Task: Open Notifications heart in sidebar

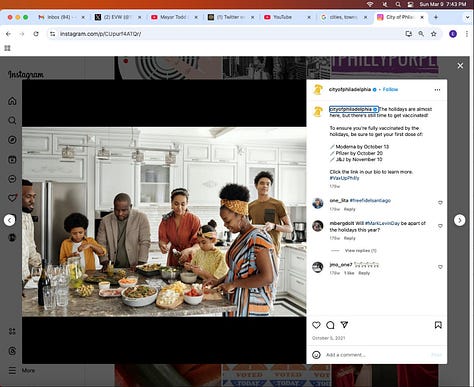Action: (12, 198)
